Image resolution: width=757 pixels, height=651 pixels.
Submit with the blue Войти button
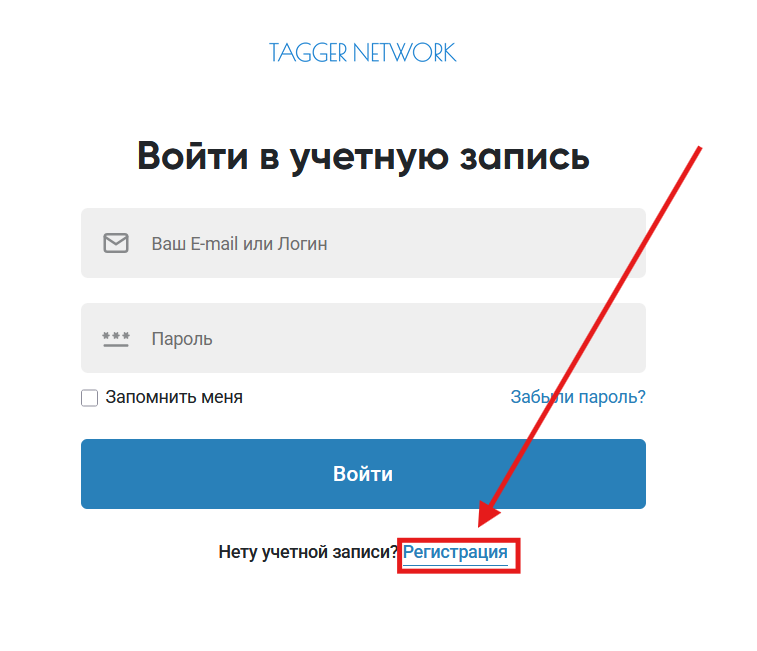[363, 474]
